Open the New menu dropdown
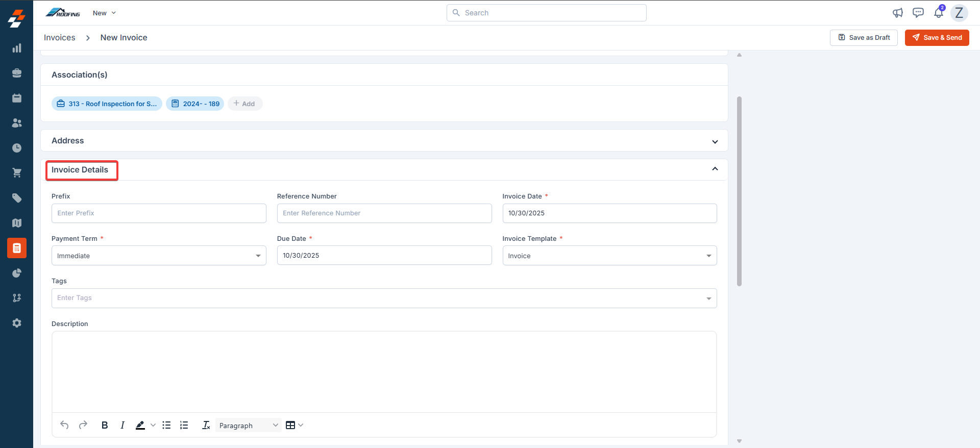This screenshot has width=980, height=448. click(x=104, y=13)
